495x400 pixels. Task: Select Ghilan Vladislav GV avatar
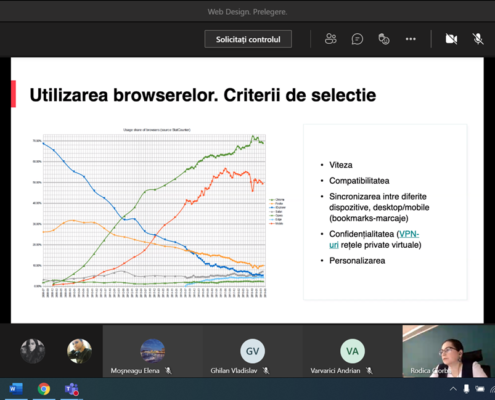click(252, 351)
